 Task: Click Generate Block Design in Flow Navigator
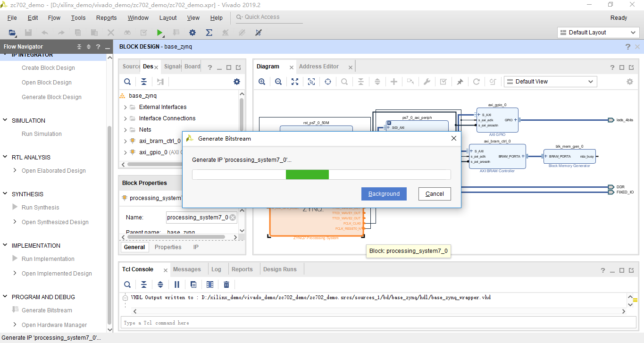click(x=51, y=97)
